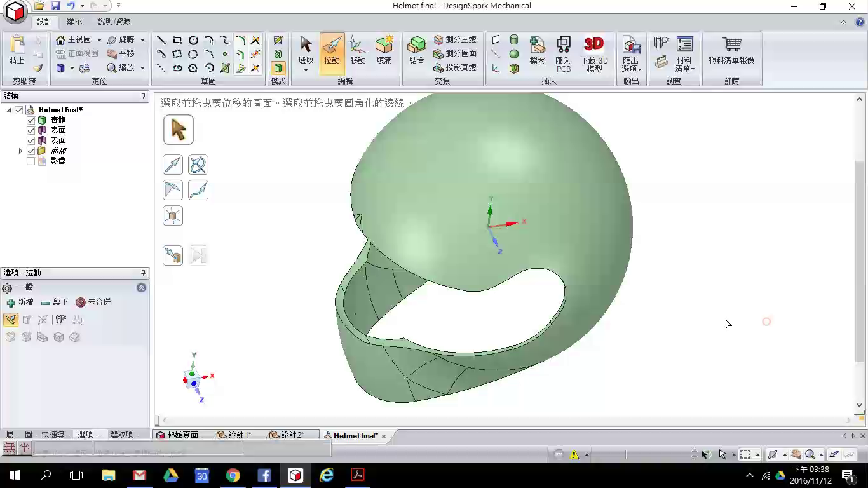The image size is (868, 488).
Task: Toggle visibility checkbox for 實體
Action: tap(31, 120)
